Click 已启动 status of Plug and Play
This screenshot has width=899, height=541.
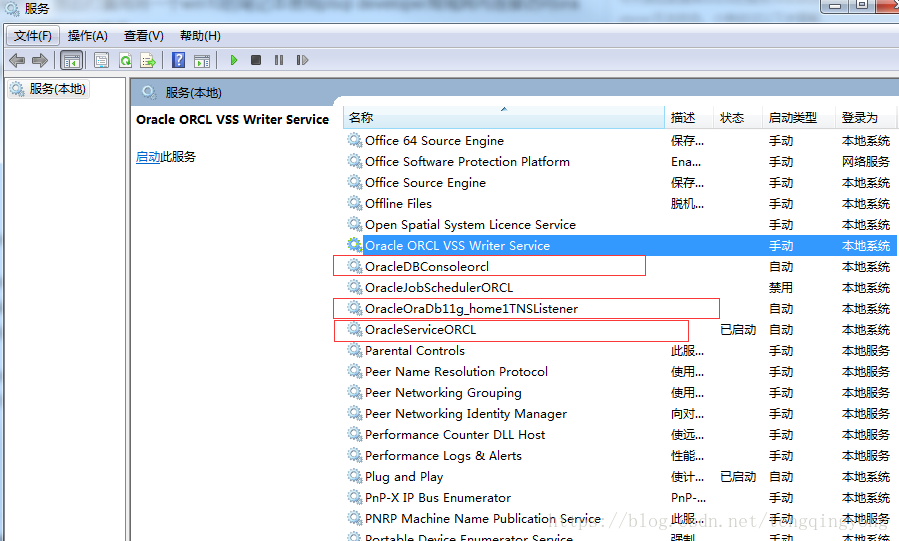[738, 477]
